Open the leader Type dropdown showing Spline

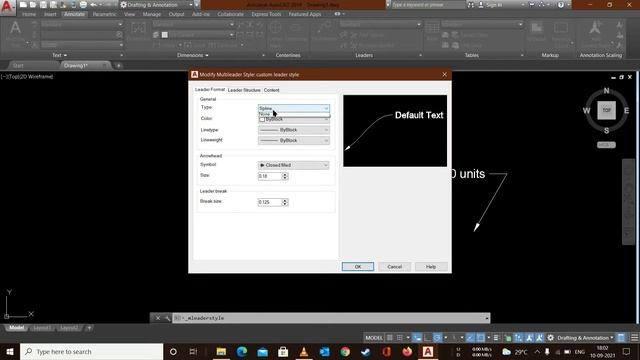click(x=293, y=108)
